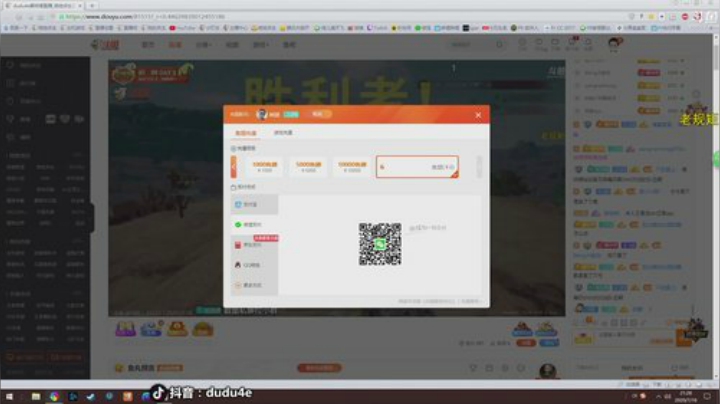720x404 pixels.
Task: Open the fourth Douyu nav item
Action: click(232, 45)
